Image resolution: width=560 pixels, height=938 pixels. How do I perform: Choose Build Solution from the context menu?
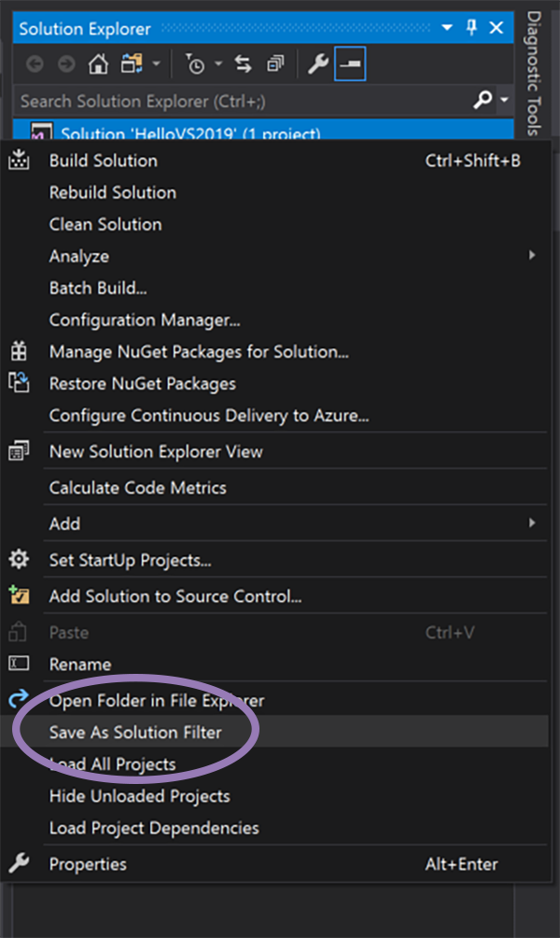point(103,161)
